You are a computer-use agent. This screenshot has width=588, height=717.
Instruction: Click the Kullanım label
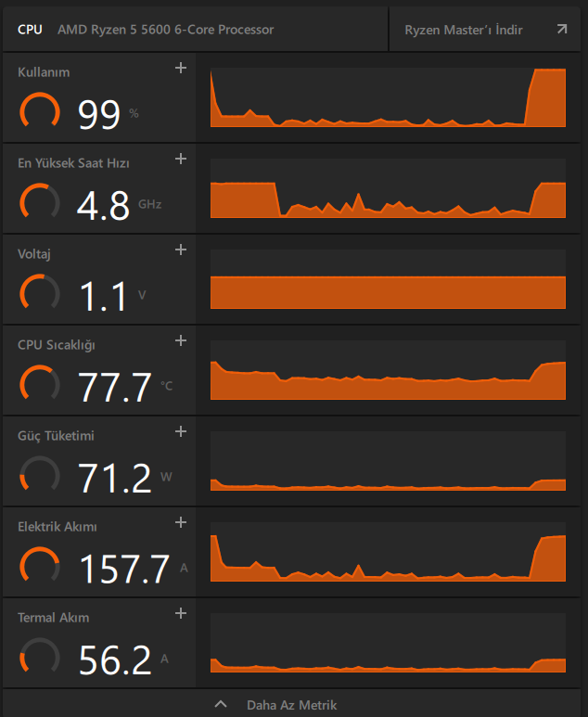(44, 72)
